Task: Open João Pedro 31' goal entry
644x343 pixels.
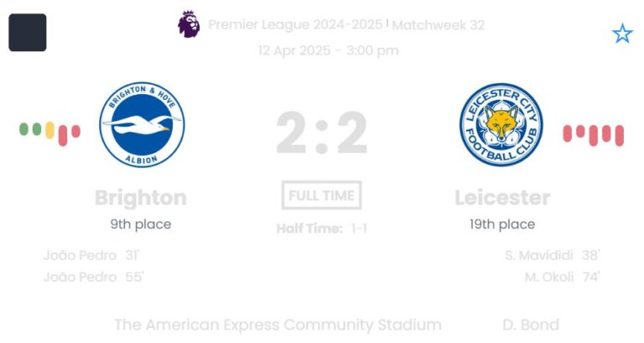Action: pos(91,256)
